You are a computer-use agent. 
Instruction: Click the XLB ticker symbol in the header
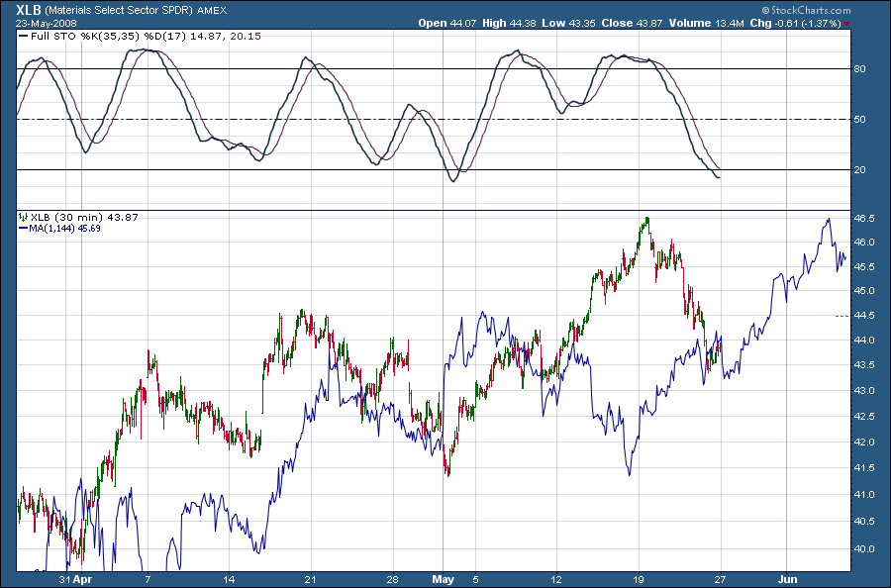pyautogui.click(x=29, y=10)
